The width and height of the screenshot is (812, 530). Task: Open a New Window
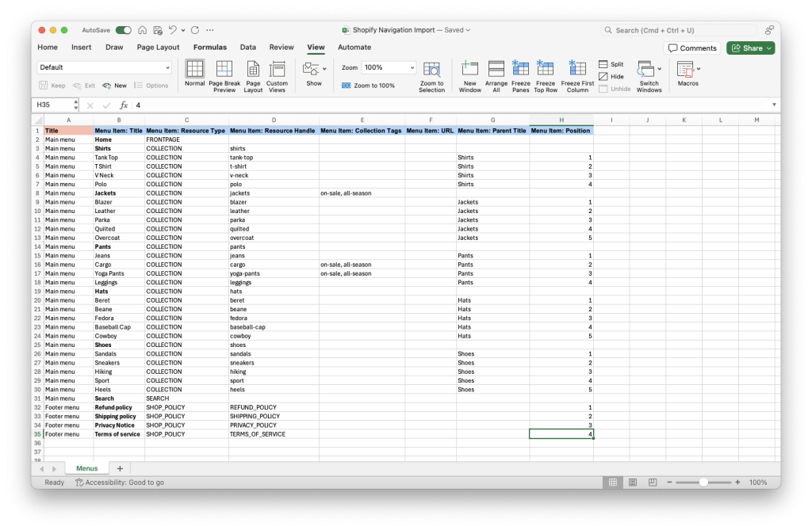pos(469,73)
